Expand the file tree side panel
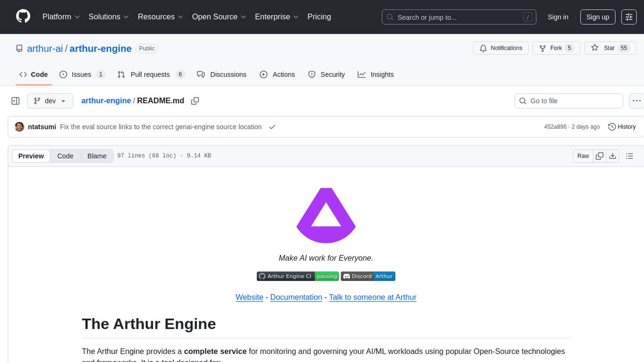This screenshot has height=362, width=644. click(x=16, y=101)
